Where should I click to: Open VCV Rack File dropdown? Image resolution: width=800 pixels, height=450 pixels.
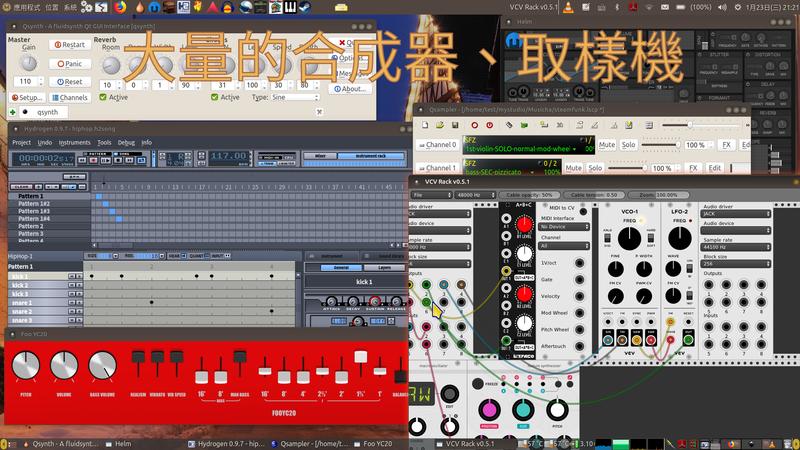432,195
